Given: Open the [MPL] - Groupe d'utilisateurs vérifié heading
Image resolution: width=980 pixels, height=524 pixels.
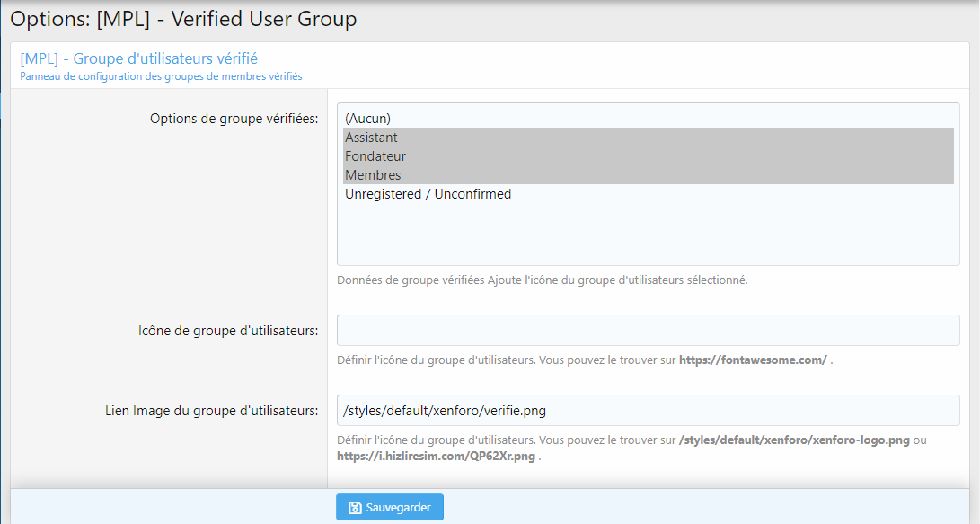Looking at the screenshot, I should tap(139, 58).
